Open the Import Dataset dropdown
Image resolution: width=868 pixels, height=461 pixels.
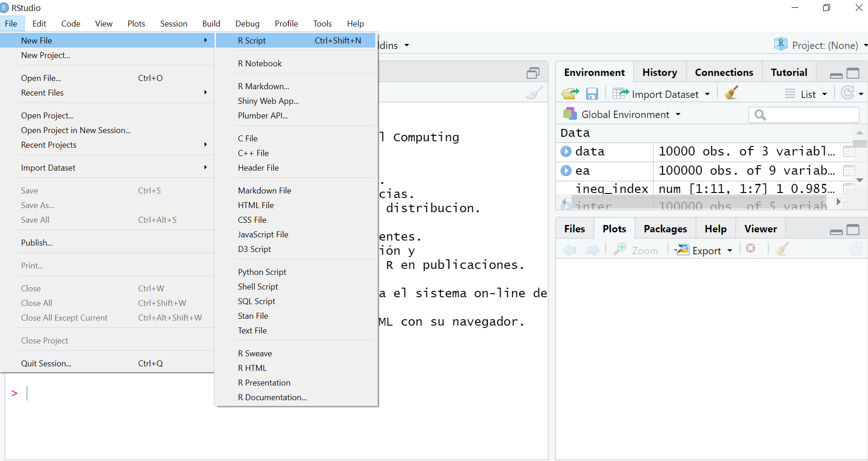(664, 94)
